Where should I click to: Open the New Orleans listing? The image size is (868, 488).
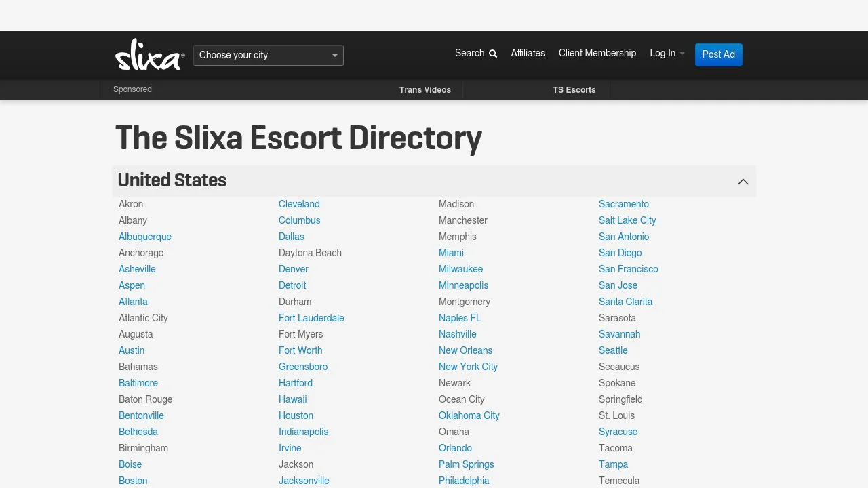click(x=465, y=350)
